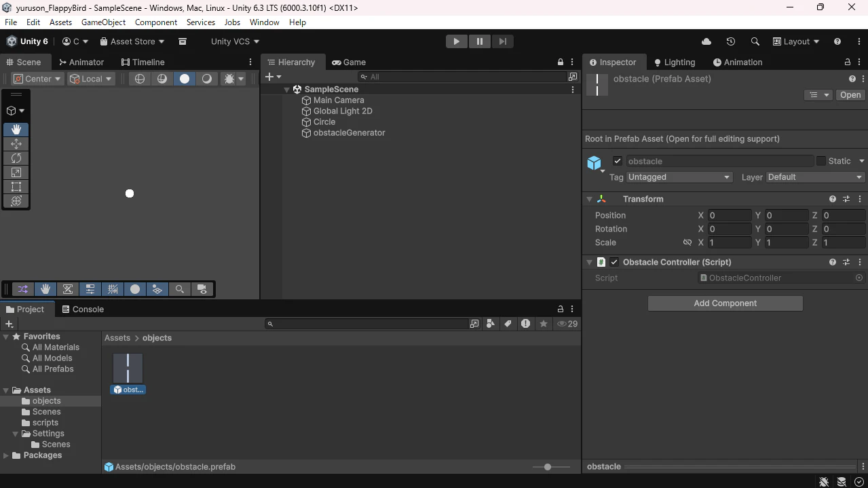Select the Move tool in Scene view
This screenshot has height=488, width=868.
[16, 144]
